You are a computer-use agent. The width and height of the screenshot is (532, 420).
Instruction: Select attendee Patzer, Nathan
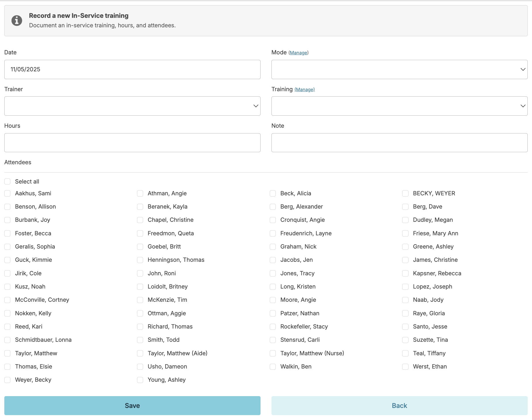[273, 313]
